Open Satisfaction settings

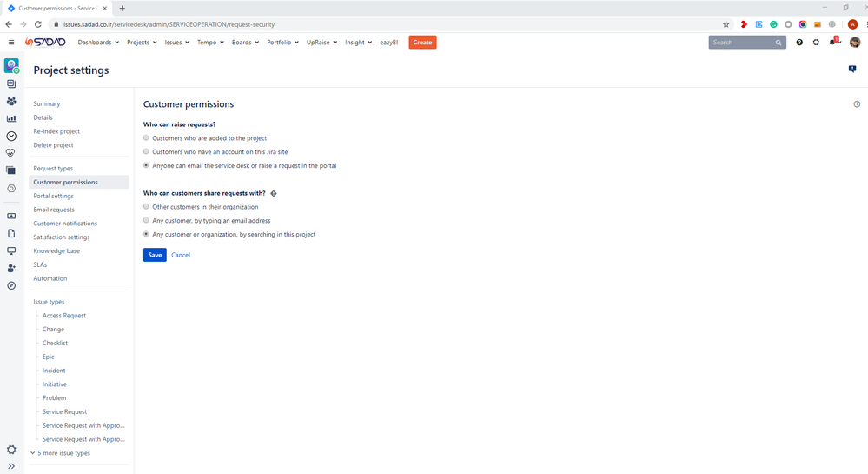pos(62,237)
